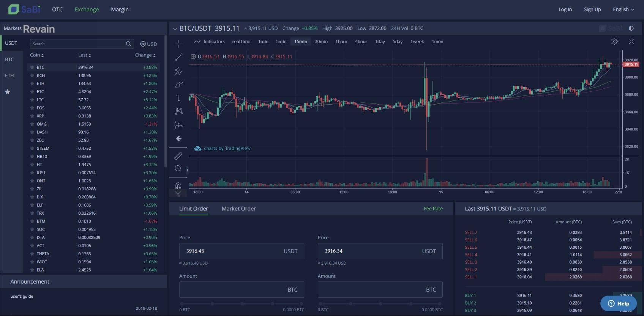This screenshot has height=317, width=644.
Task: Expand the OHLC legend box
Action: pos(193,56)
